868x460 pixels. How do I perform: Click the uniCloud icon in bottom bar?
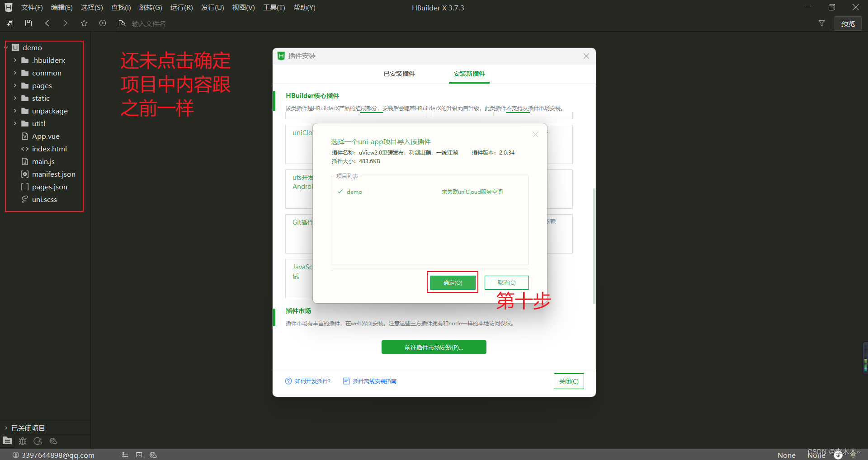(53, 441)
